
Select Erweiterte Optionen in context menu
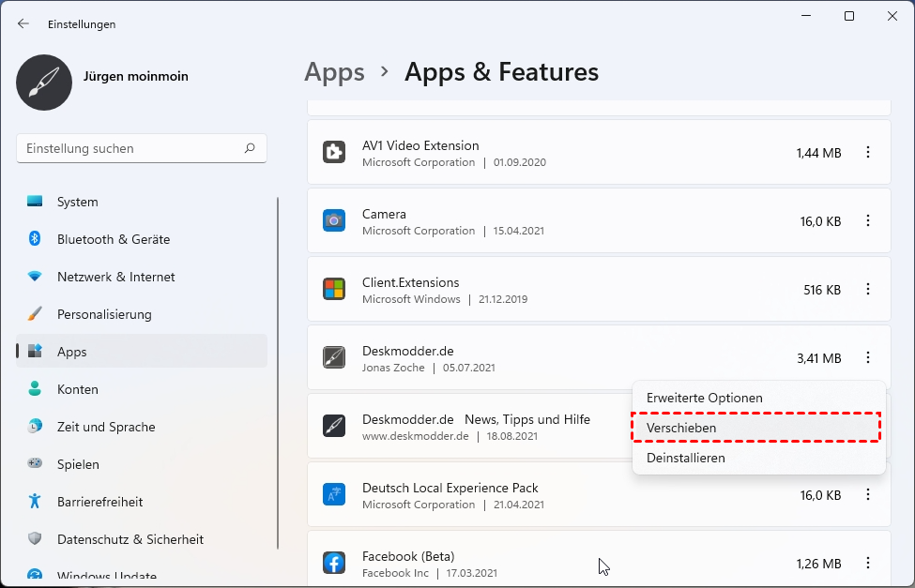point(704,398)
